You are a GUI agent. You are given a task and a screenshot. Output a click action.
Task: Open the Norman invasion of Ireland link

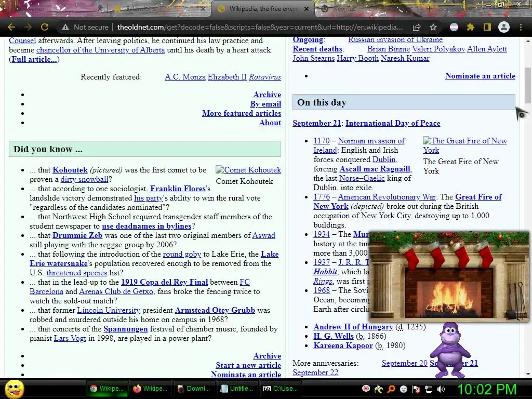point(359,145)
